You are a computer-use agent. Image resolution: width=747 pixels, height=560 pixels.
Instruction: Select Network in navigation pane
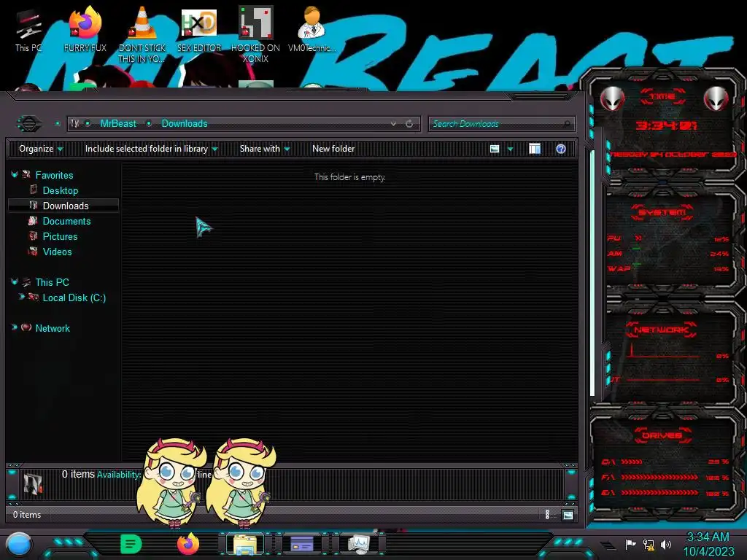coord(53,328)
